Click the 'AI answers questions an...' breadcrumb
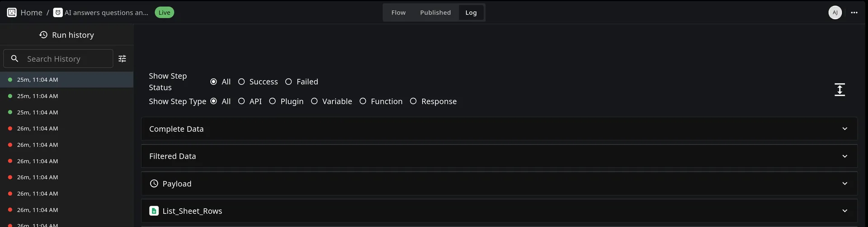This screenshot has width=868, height=227. (106, 13)
